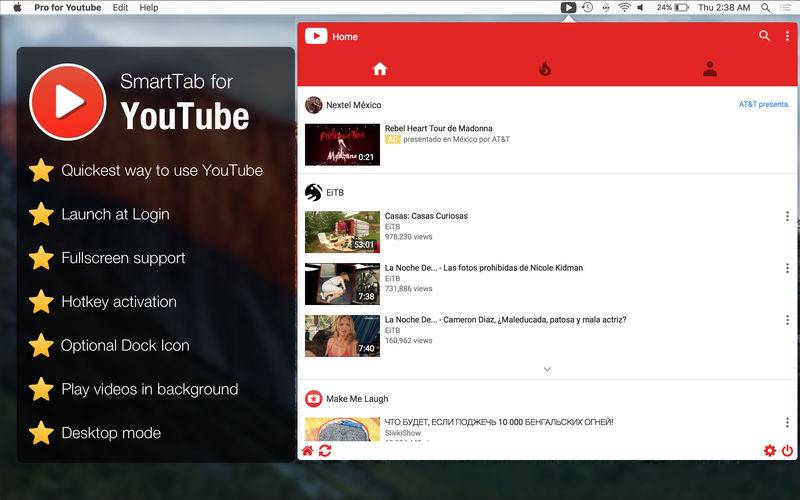Click the Thu 2:38 AM clock
Image resolution: width=800 pixels, height=500 pixels.
(724, 7)
